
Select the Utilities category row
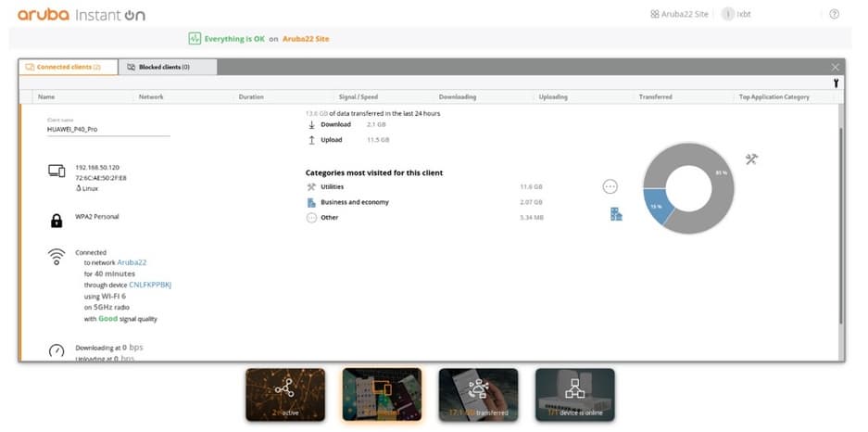[424, 187]
